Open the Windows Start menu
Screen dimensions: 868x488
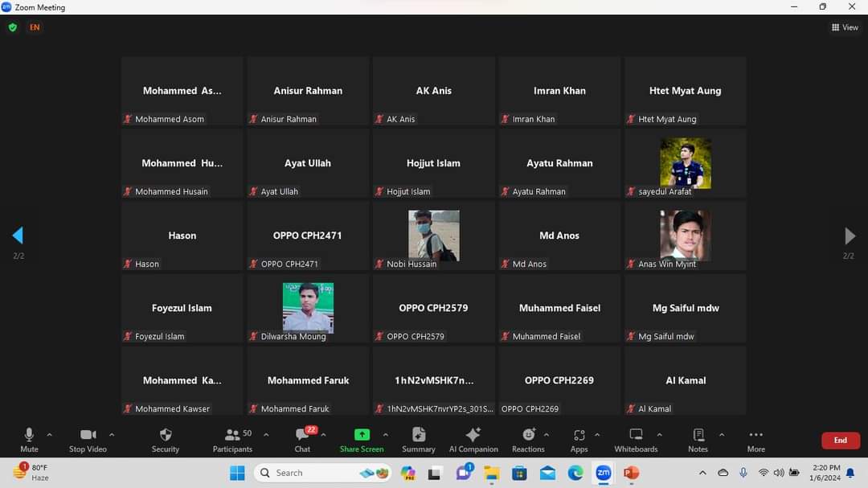click(x=237, y=473)
